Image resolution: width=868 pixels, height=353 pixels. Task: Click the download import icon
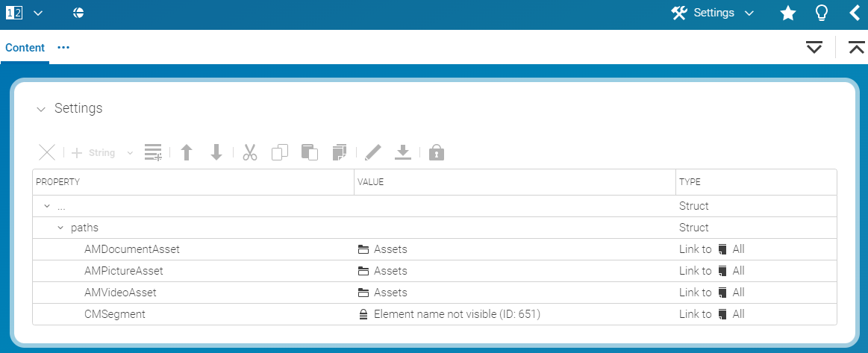(403, 153)
